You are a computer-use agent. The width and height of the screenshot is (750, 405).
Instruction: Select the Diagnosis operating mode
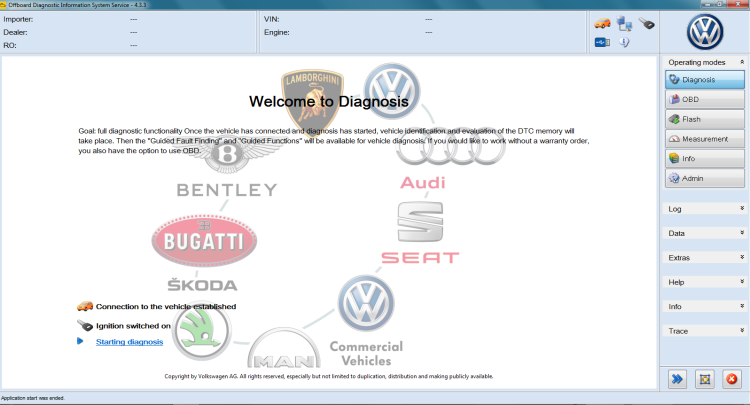pos(705,80)
